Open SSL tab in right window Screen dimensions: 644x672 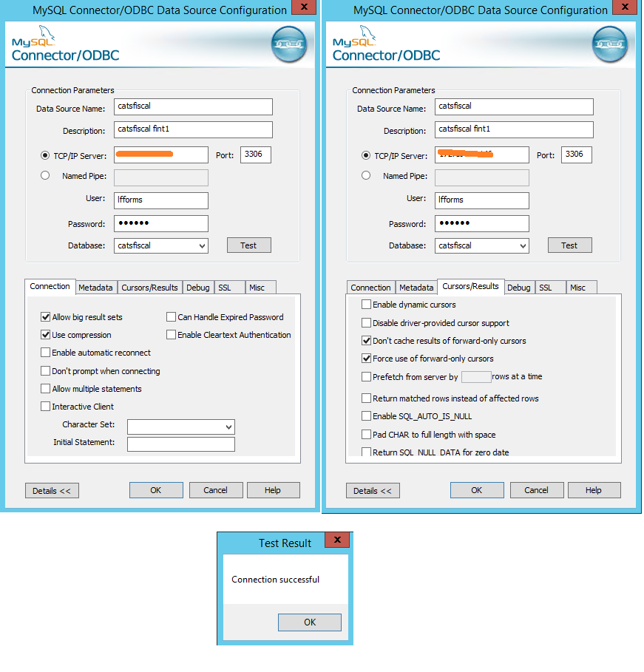click(551, 288)
